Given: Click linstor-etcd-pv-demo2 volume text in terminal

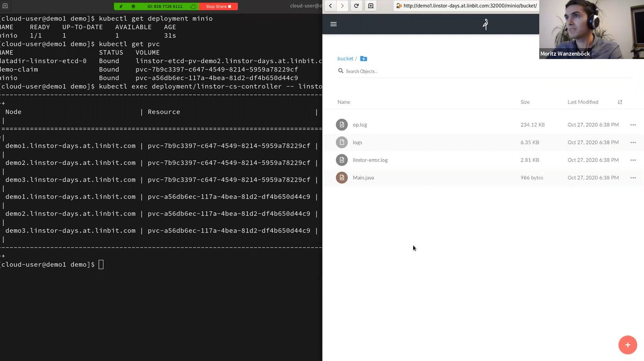Looking at the screenshot, I should 229,61.
